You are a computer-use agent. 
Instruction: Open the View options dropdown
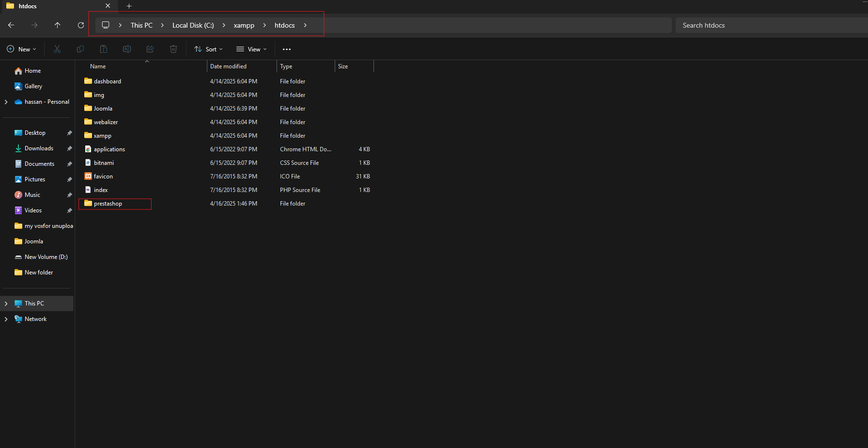[251, 49]
